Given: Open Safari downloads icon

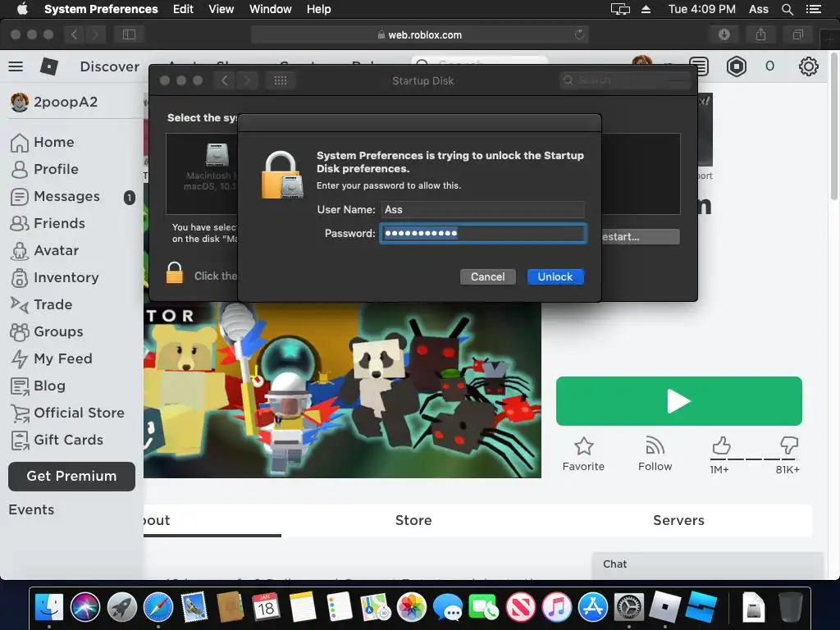Looking at the screenshot, I should (x=724, y=34).
